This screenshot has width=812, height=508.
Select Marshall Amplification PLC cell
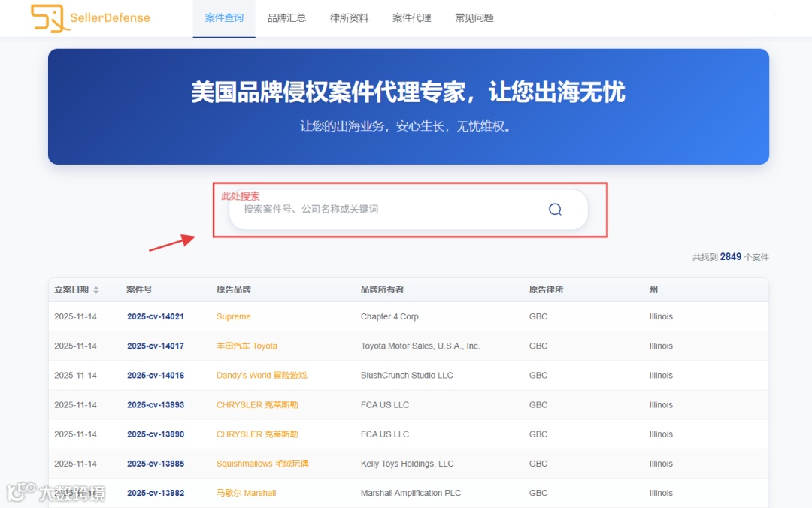click(x=411, y=493)
